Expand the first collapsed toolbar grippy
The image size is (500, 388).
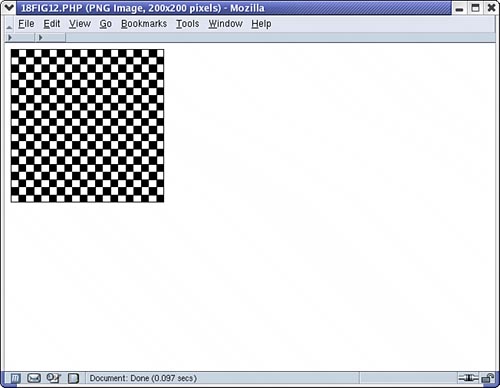tap(10, 38)
